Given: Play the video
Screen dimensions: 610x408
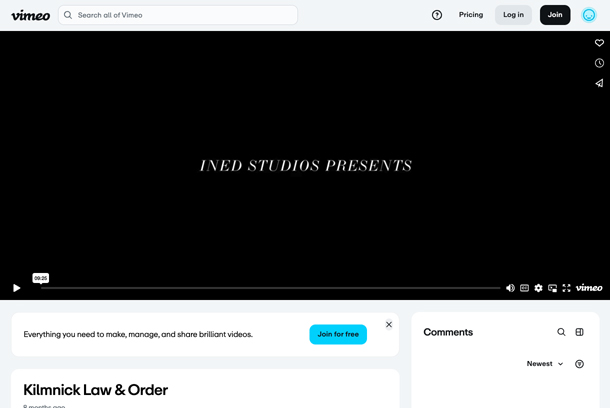Looking at the screenshot, I should (x=16, y=288).
